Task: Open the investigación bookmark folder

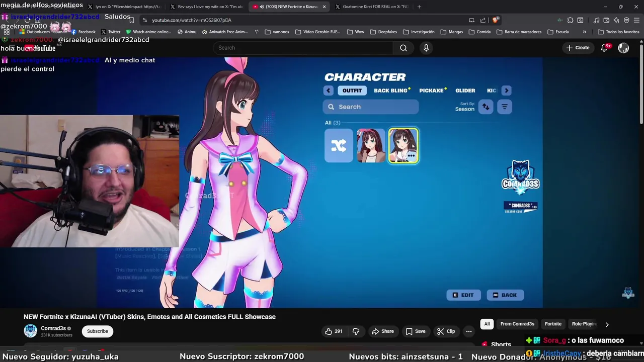Action: coord(419,32)
